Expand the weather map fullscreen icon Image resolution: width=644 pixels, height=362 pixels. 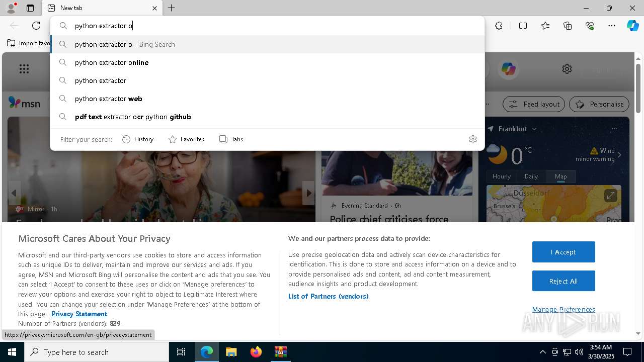(x=610, y=196)
